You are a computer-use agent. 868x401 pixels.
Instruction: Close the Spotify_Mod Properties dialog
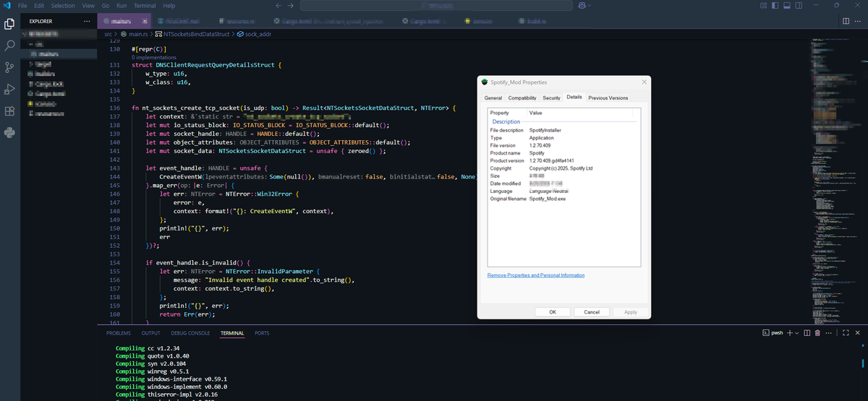pyautogui.click(x=644, y=82)
